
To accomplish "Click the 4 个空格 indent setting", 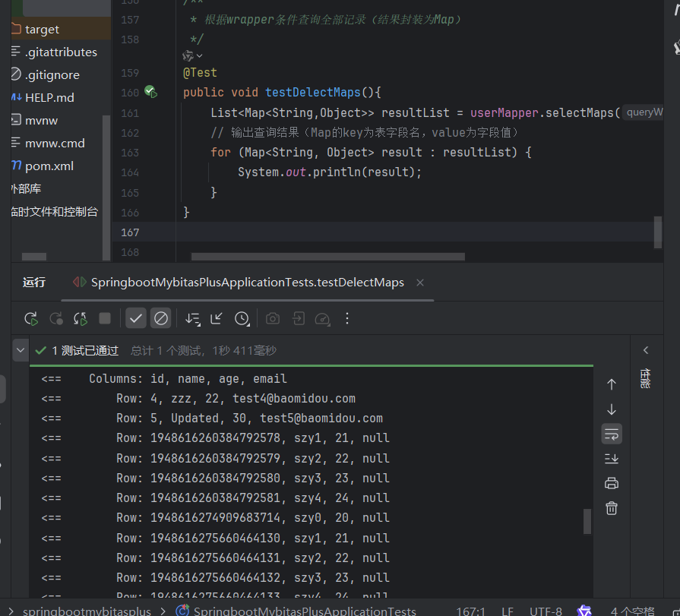I will [x=632, y=611].
